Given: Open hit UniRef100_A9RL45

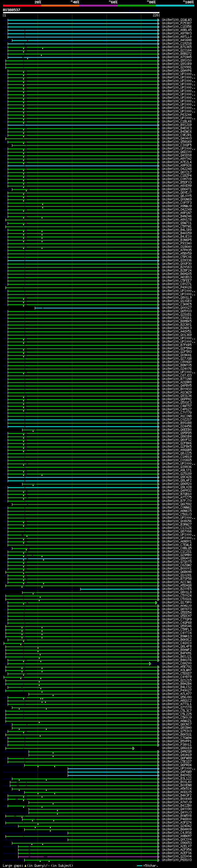Looking at the screenshot, I should click(x=177, y=30).
